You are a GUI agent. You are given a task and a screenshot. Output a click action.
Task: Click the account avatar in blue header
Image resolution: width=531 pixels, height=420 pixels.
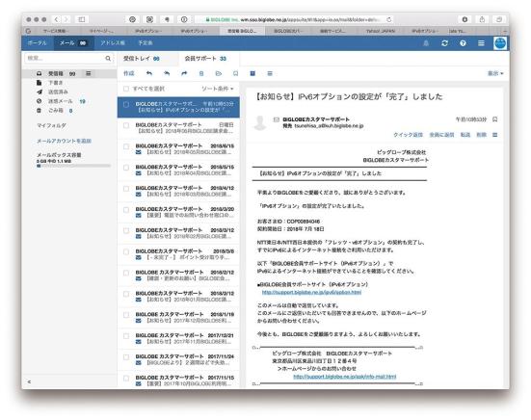point(500,43)
